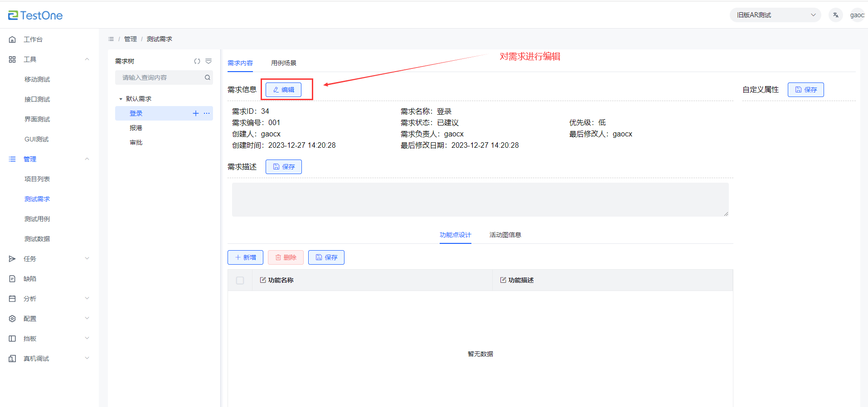Click the plus icon on the 登录 node
Screen dimensions: 868x407
196,113
